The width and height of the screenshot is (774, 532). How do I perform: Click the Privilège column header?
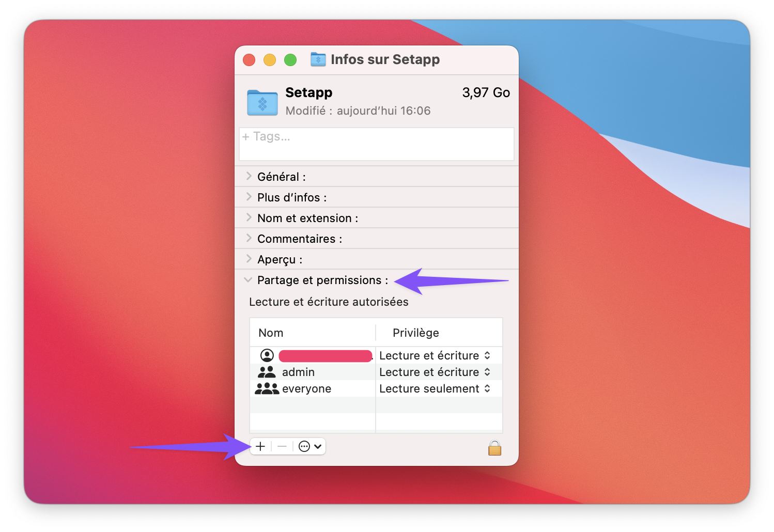click(416, 333)
